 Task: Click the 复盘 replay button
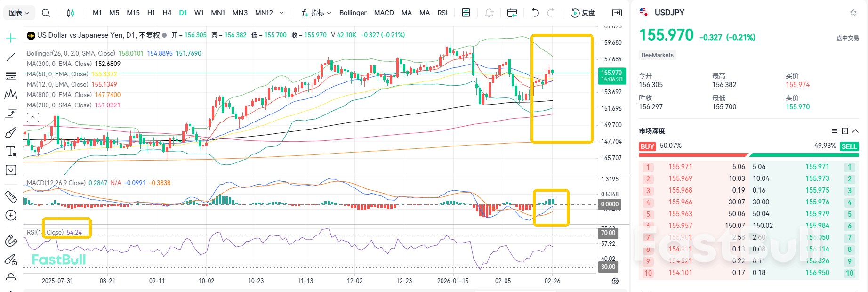click(583, 13)
